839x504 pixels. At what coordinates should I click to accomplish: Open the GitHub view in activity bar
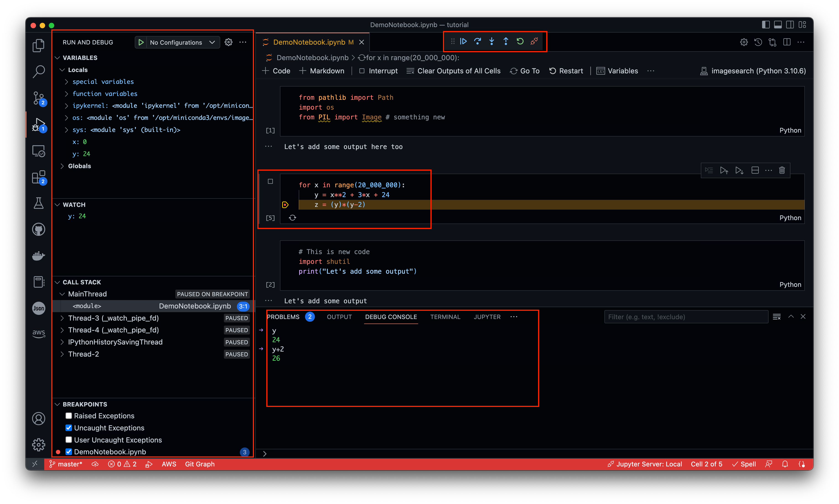pos(38,230)
